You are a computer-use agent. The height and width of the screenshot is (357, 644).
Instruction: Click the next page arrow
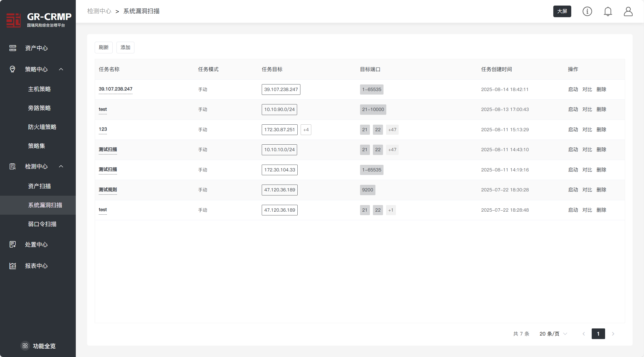tap(613, 334)
